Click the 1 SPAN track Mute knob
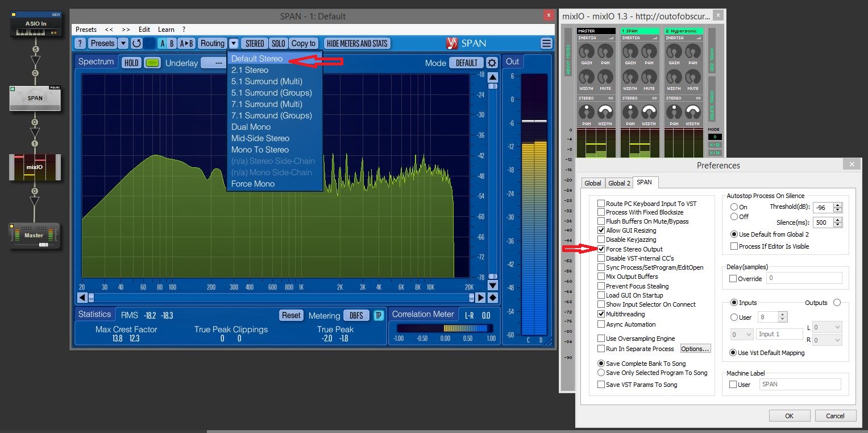 [x=649, y=78]
